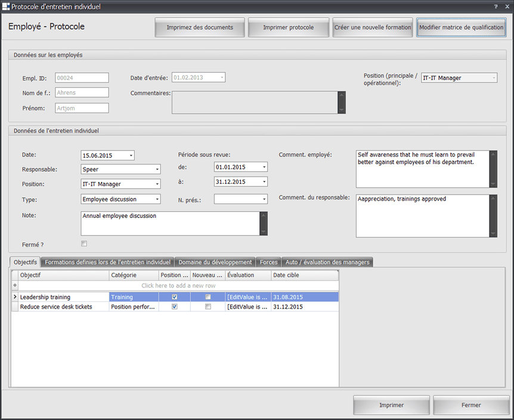Click down arrow of the Note field scrollbar

264,231
